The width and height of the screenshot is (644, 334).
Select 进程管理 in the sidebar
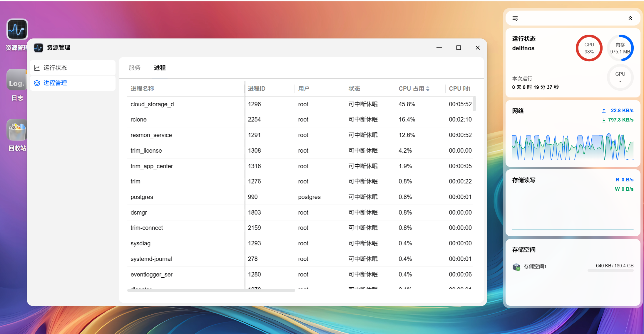point(73,83)
